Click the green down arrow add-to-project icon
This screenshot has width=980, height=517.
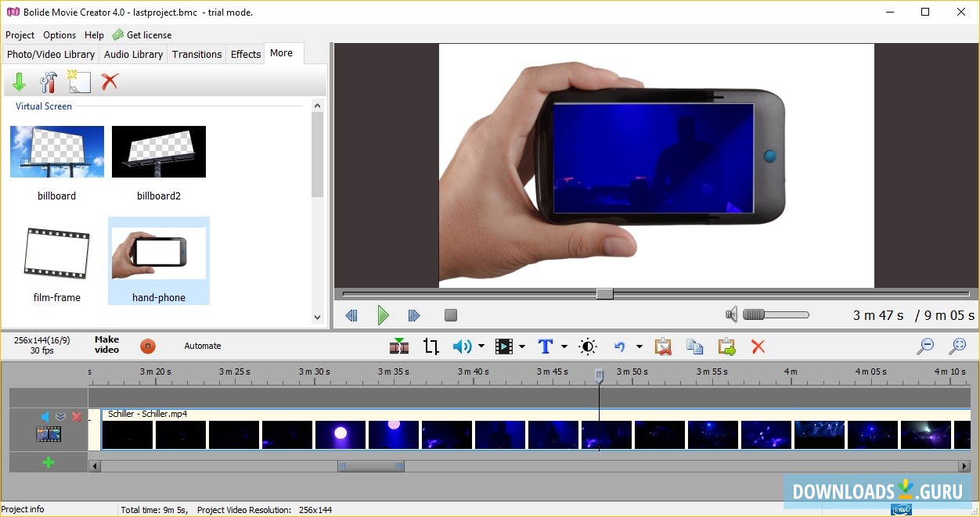(x=20, y=81)
